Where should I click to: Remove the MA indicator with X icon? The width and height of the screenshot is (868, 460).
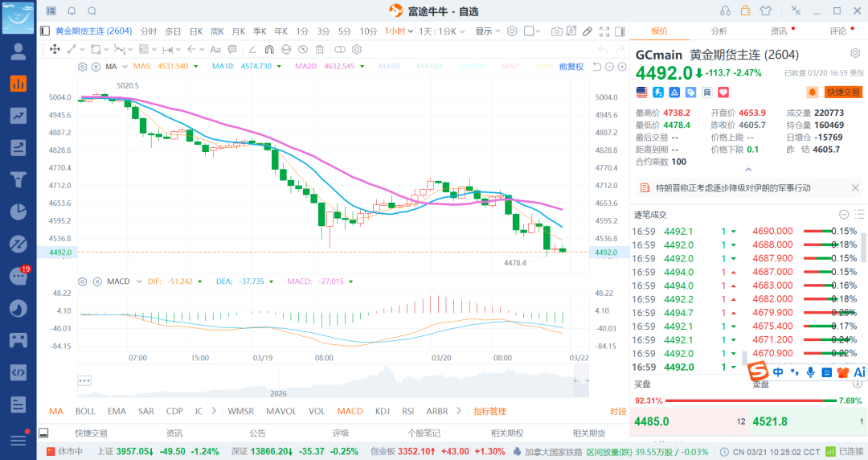tap(96, 67)
